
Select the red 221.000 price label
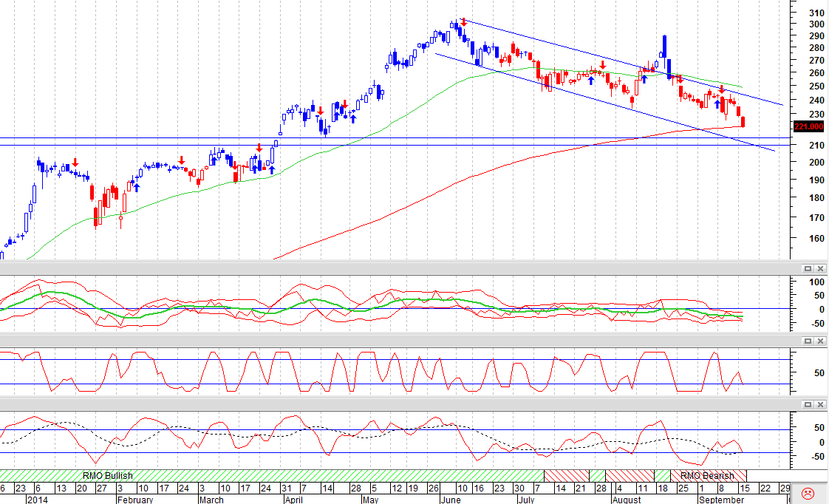click(x=809, y=126)
